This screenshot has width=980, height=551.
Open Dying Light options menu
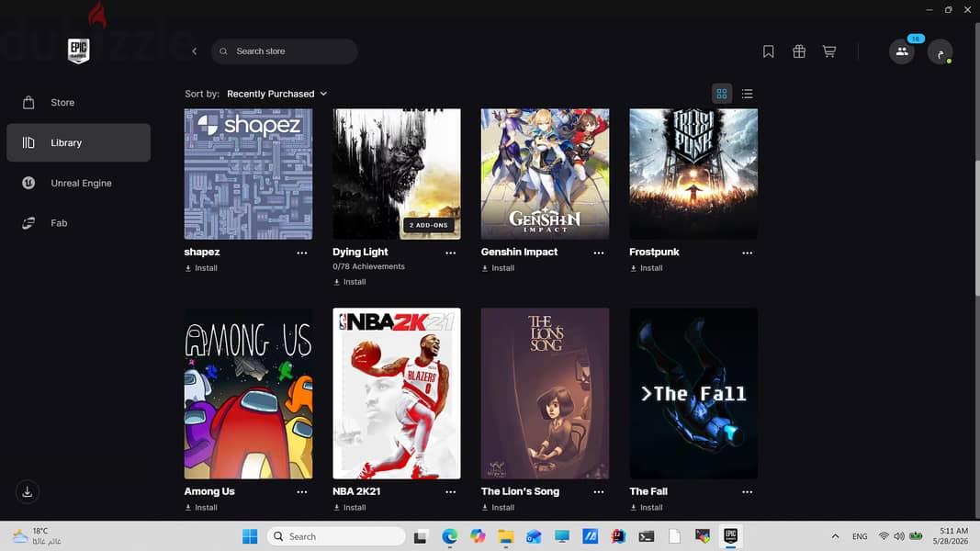pyautogui.click(x=451, y=253)
